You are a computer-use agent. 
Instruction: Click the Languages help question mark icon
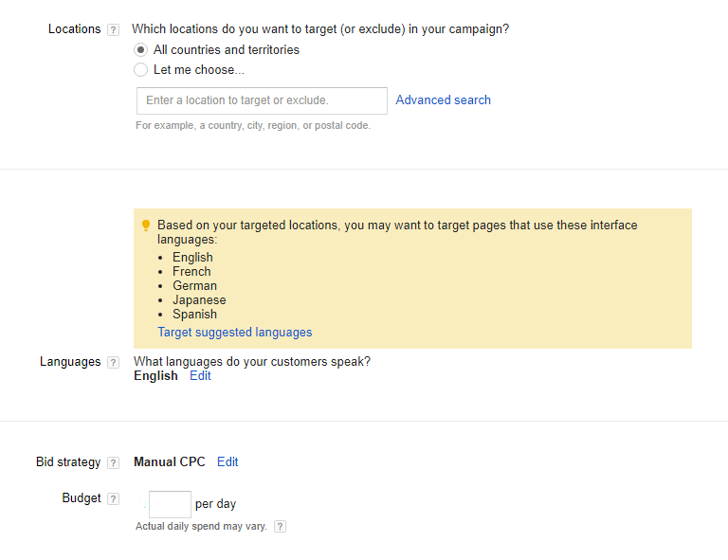pyautogui.click(x=113, y=362)
